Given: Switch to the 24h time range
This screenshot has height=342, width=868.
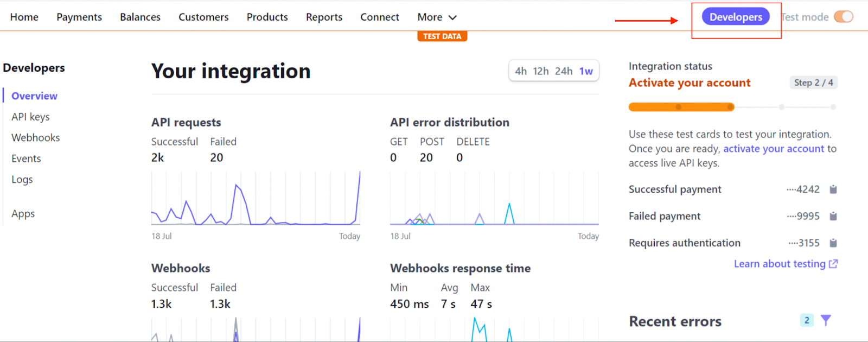Looking at the screenshot, I should 564,71.
